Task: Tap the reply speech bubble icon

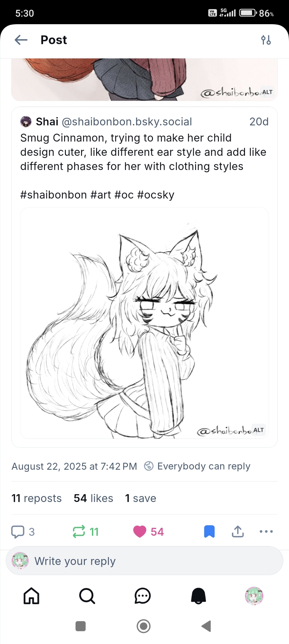Action: point(18,532)
